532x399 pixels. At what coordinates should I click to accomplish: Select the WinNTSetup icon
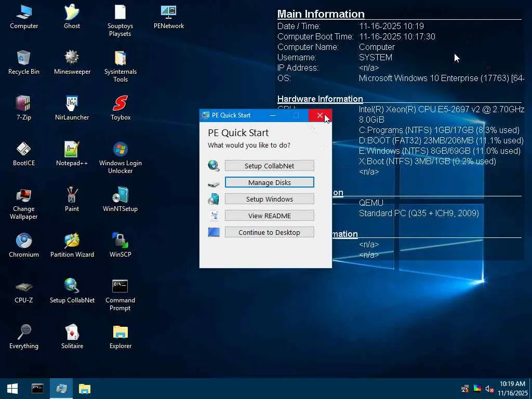tap(120, 200)
